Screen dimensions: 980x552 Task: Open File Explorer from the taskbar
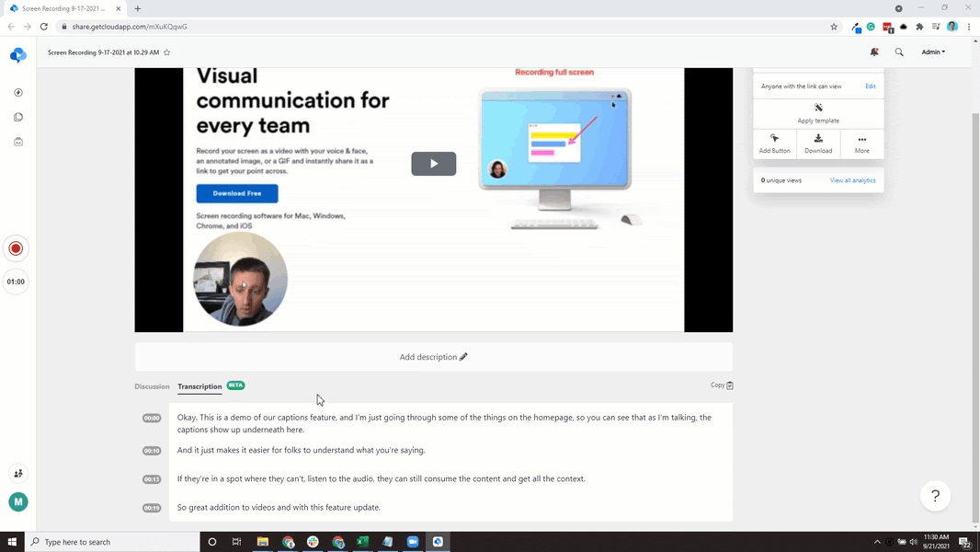(263, 542)
